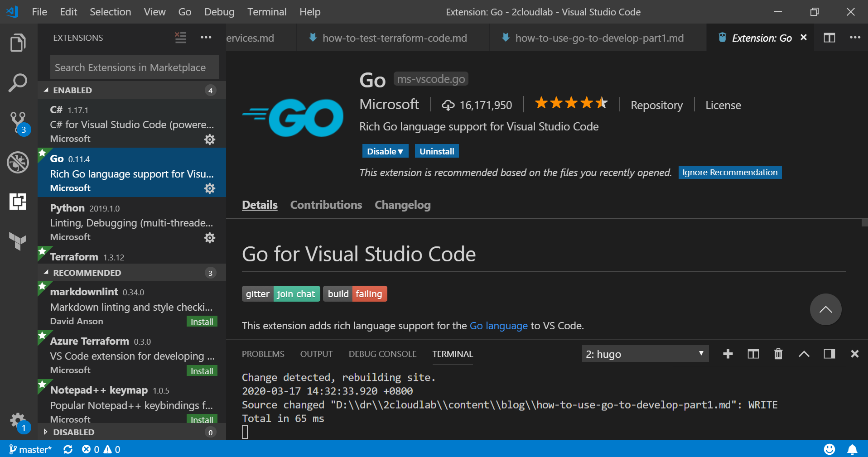The width and height of the screenshot is (868, 457).
Task: Click the star rating of Go extension
Action: pos(571,103)
